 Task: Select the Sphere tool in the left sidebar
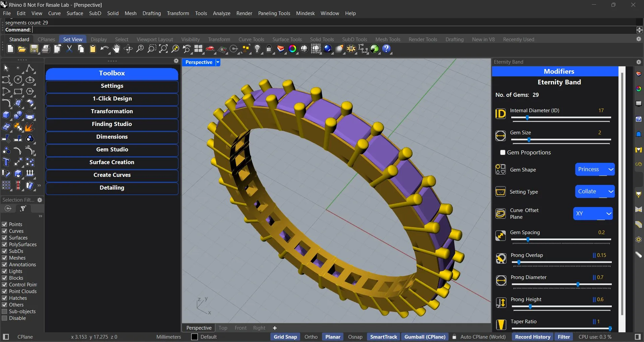tap(18, 115)
